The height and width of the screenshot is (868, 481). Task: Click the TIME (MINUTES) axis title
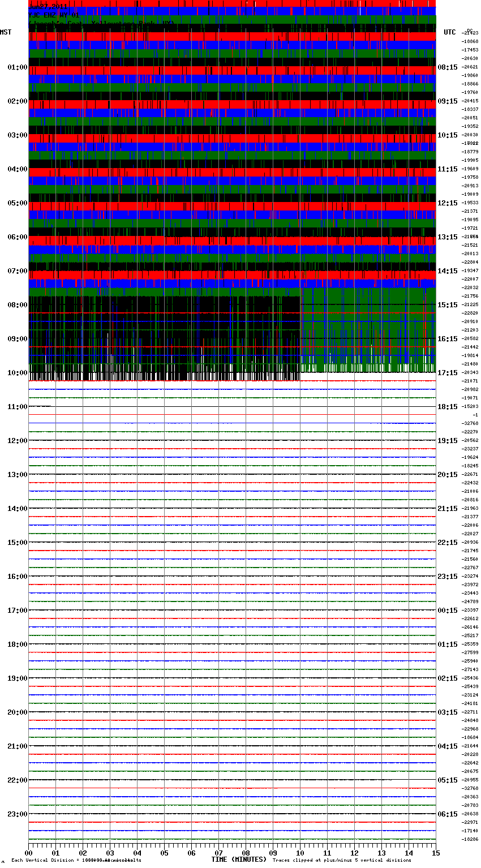[x=239, y=860]
